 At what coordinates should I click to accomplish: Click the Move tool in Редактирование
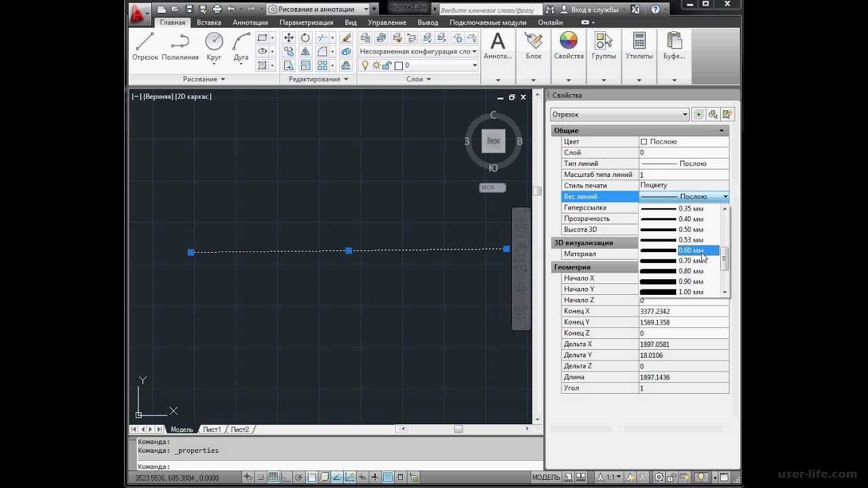[289, 38]
